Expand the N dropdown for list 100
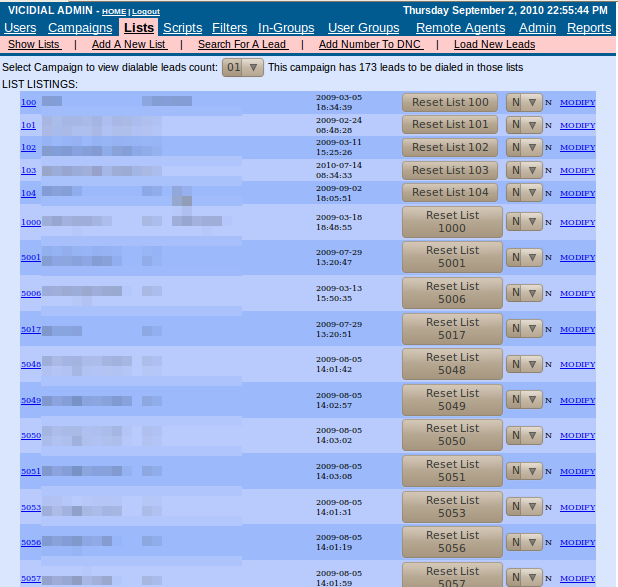 pyautogui.click(x=524, y=102)
